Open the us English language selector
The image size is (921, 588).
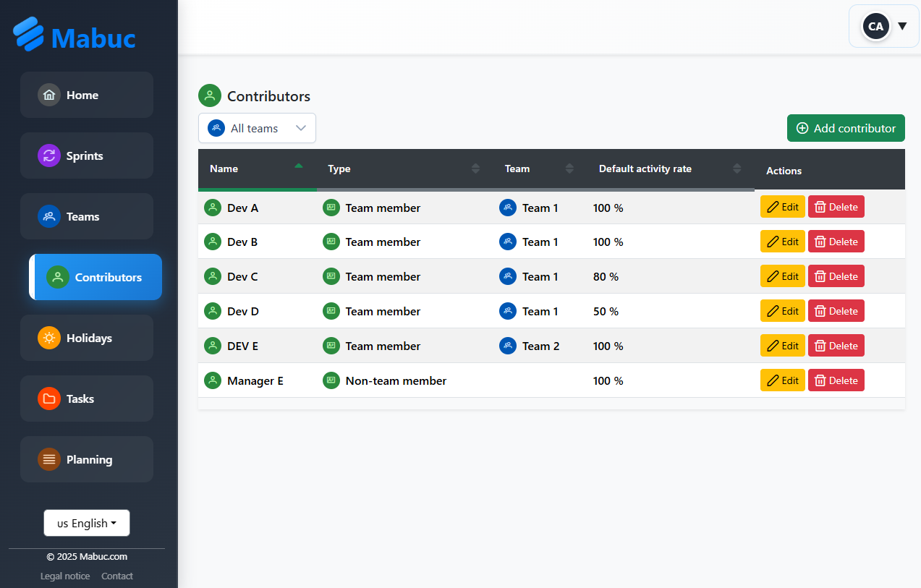(86, 522)
